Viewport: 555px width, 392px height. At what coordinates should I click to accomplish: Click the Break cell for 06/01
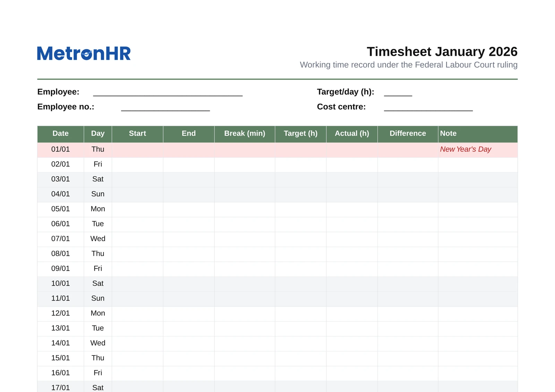point(245,224)
